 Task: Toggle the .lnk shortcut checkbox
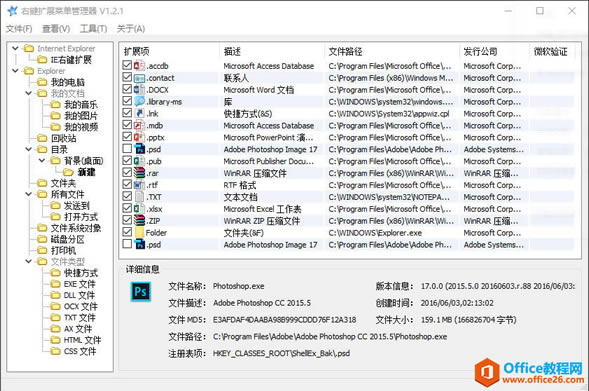point(127,113)
